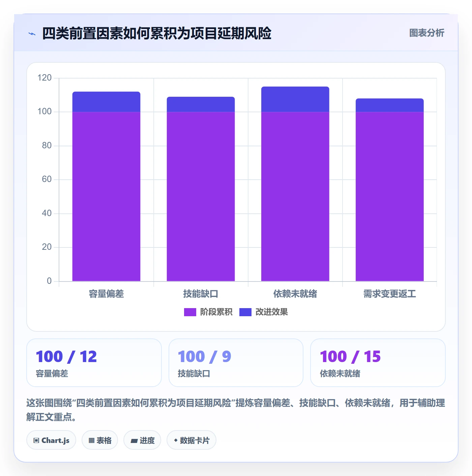
Task: Click the 0 y-axis tick label
Action: coord(49,281)
